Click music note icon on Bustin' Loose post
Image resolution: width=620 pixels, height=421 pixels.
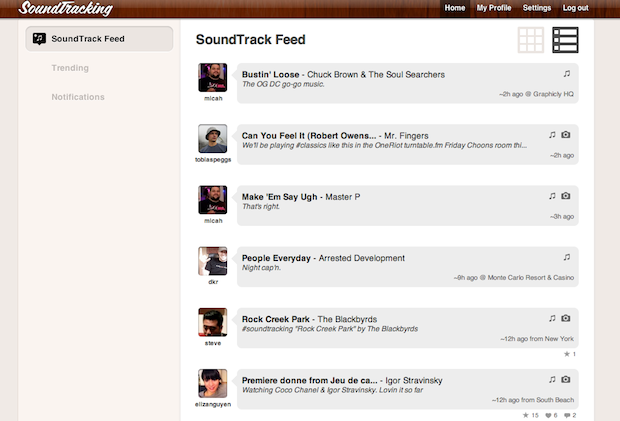[x=566, y=74]
